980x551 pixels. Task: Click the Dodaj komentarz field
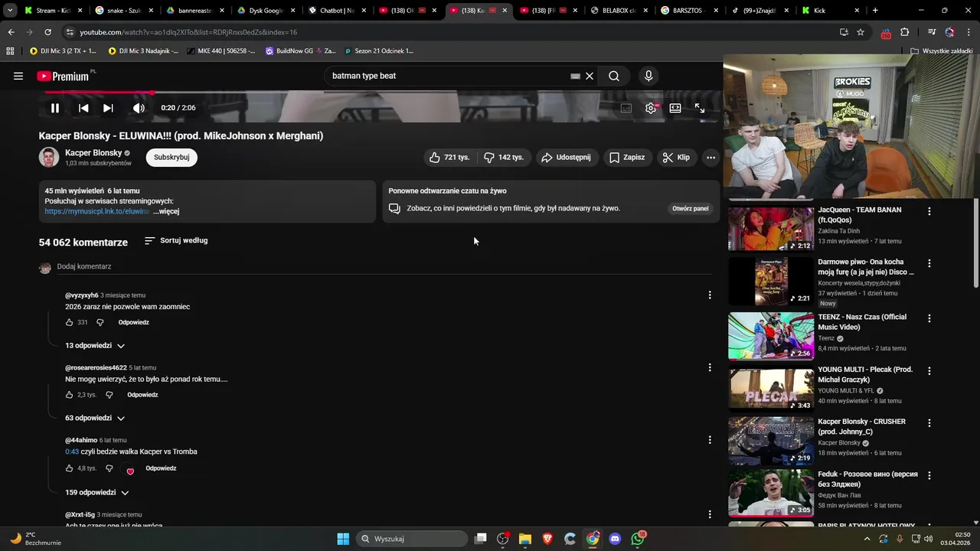[x=384, y=266]
